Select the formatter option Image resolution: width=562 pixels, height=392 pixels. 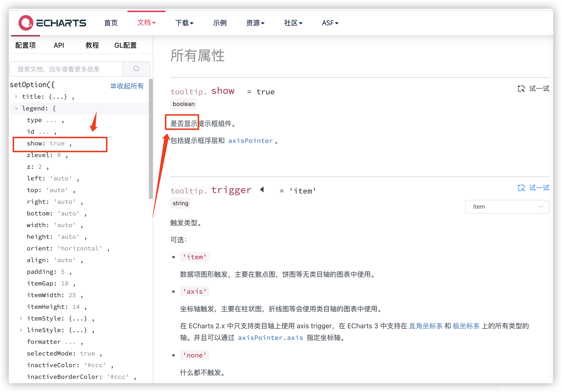click(55, 342)
